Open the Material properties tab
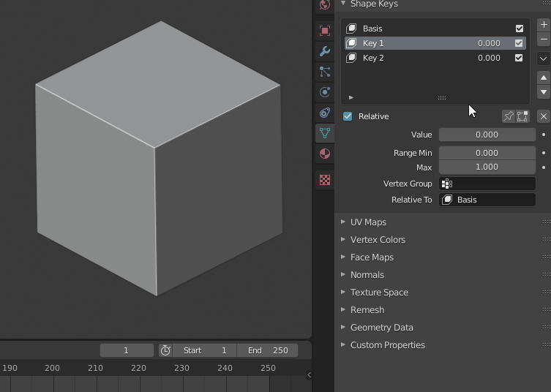The height and width of the screenshot is (392, 551). 325,154
